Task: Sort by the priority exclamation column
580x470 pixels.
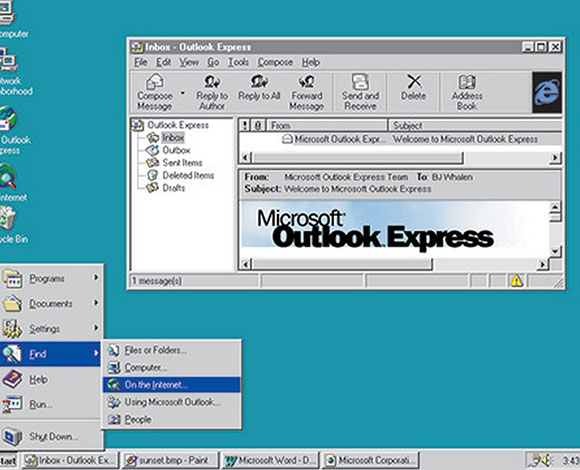Action: (x=245, y=126)
